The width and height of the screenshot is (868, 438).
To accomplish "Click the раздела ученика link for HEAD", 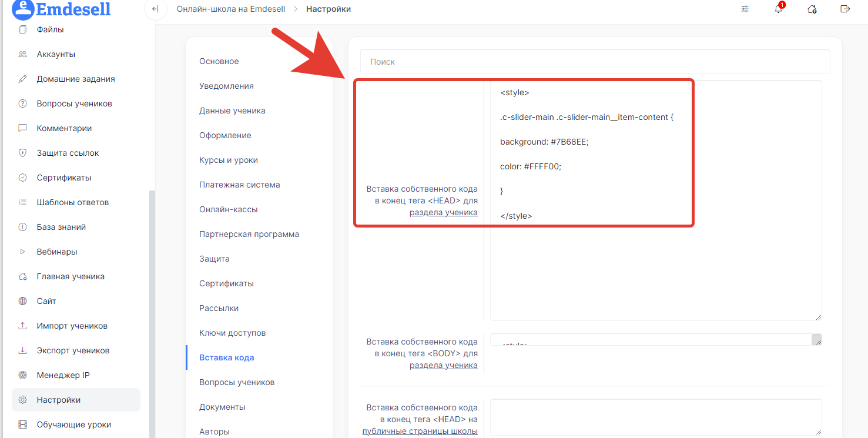I will tap(443, 212).
